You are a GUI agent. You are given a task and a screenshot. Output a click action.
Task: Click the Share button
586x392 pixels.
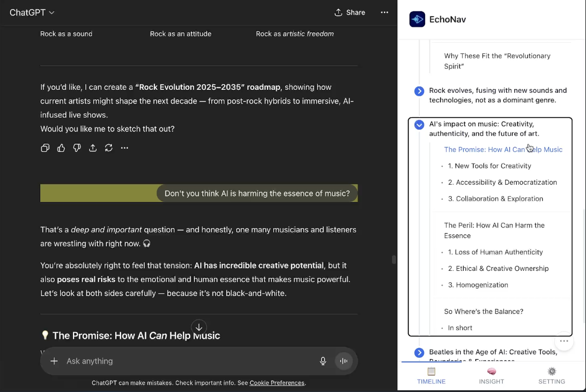[x=350, y=13]
